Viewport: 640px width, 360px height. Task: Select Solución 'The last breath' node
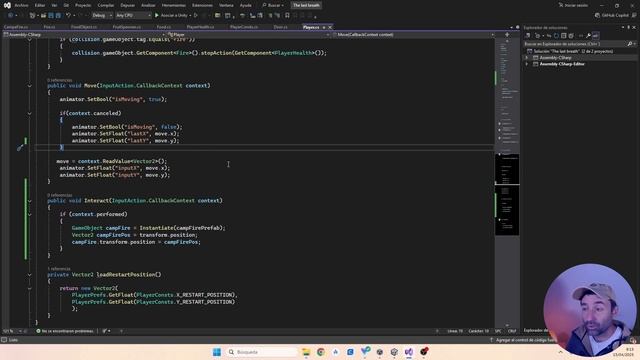click(570, 51)
